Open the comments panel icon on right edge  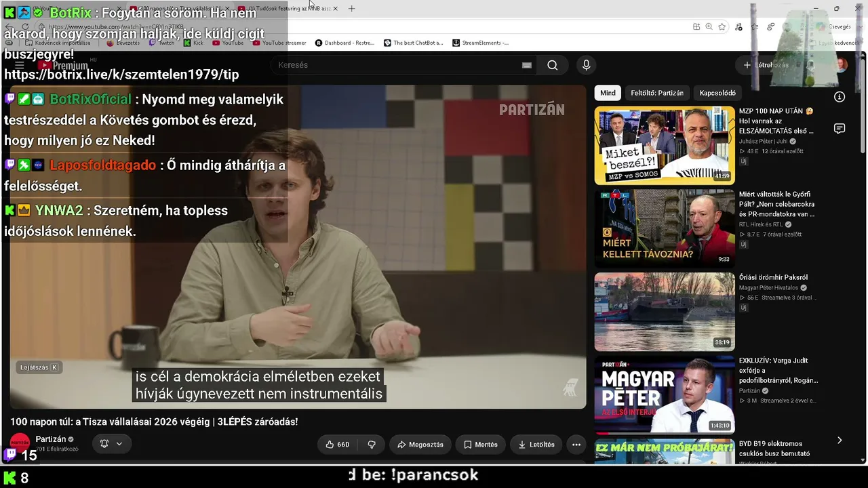840,129
